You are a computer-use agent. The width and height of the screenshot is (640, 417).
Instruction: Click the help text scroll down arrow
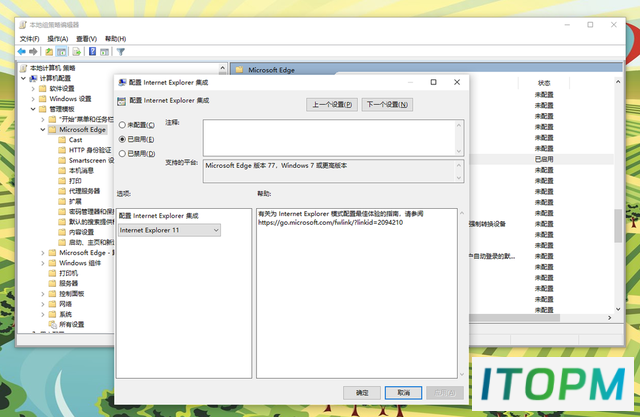[x=462, y=374]
